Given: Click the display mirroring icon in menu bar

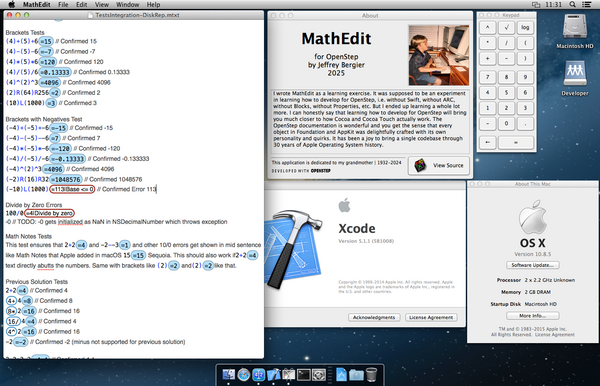Looking at the screenshot, I should coord(536,5).
